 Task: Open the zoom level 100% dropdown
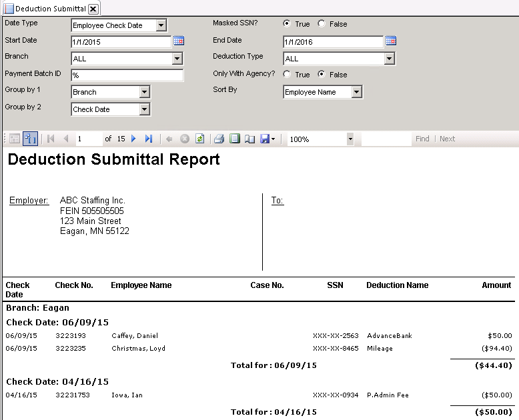pyautogui.click(x=350, y=139)
